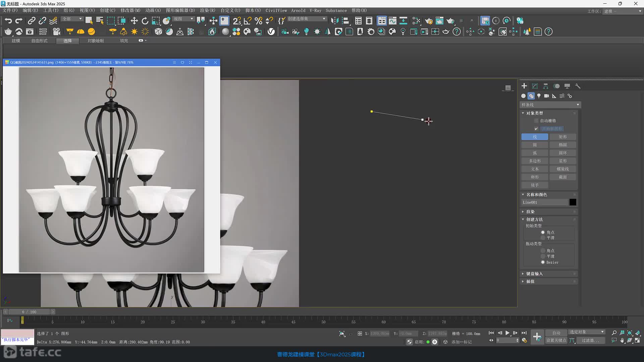This screenshot has height=362, width=644.
Task: Open the Utilities wrench panel
Action: 578,86
